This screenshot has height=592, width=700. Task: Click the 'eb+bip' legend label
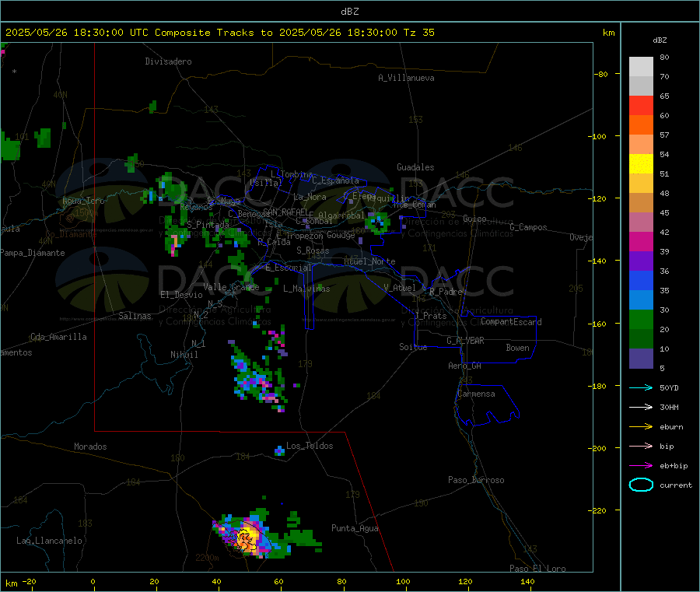click(674, 466)
